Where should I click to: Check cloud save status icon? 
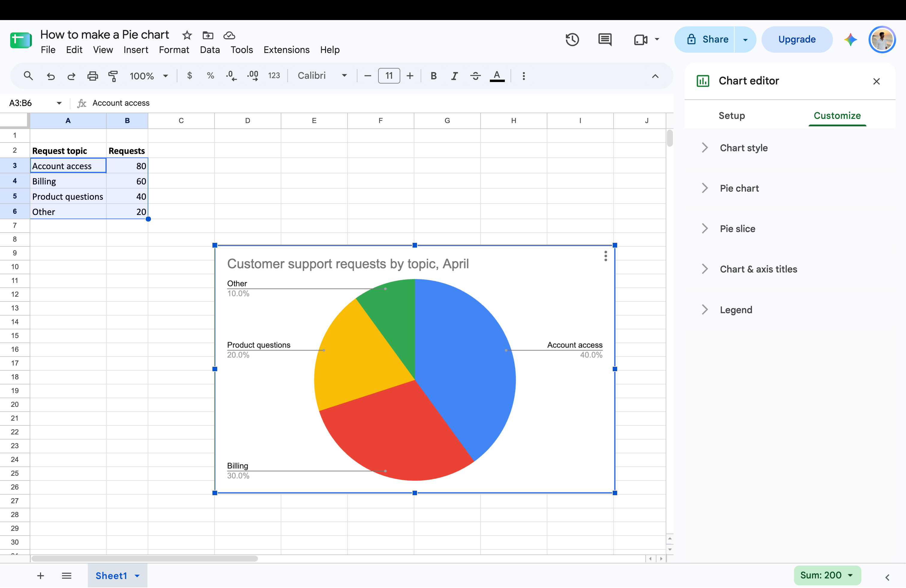coord(229,35)
